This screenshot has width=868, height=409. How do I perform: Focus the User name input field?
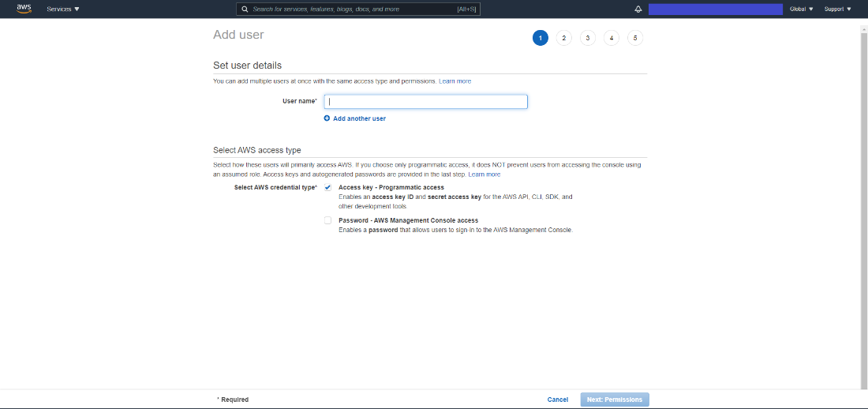pos(425,101)
